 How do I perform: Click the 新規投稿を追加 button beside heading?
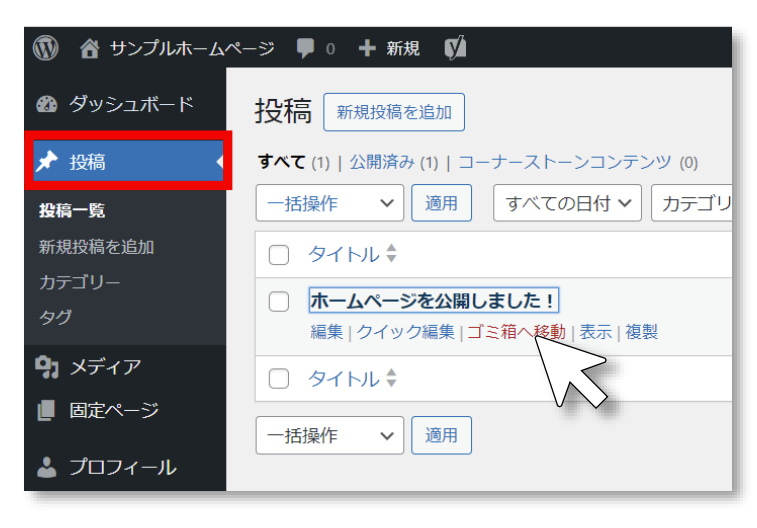[x=394, y=112]
